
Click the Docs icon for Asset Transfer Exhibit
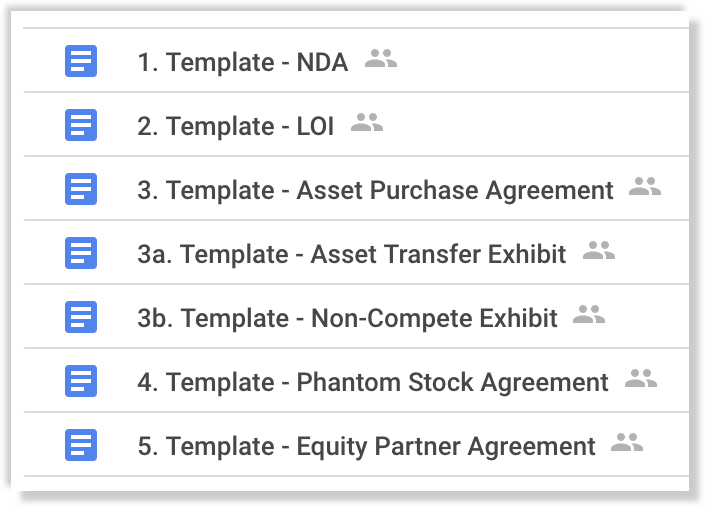(80, 253)
